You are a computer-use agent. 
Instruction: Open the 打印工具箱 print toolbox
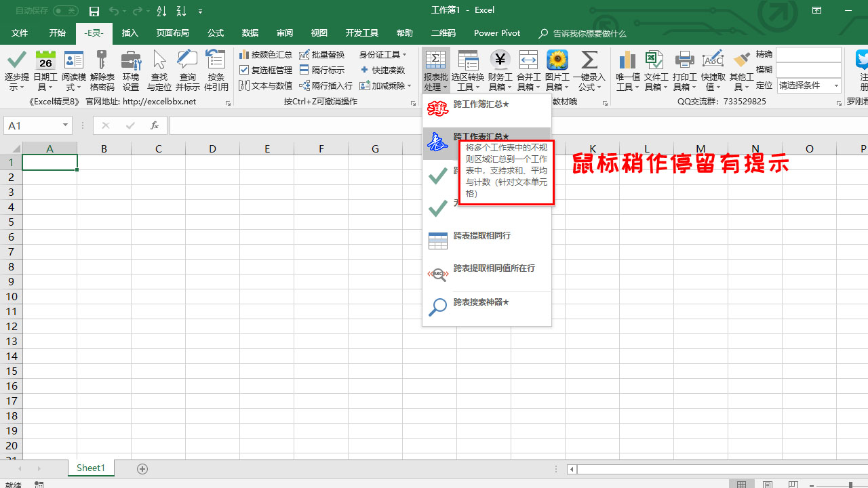684,71
